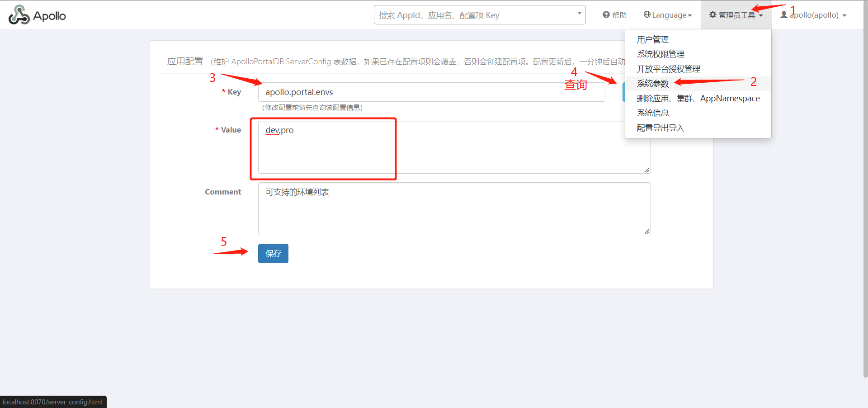Select 系统权限管理 menu item

click(660, 54)
